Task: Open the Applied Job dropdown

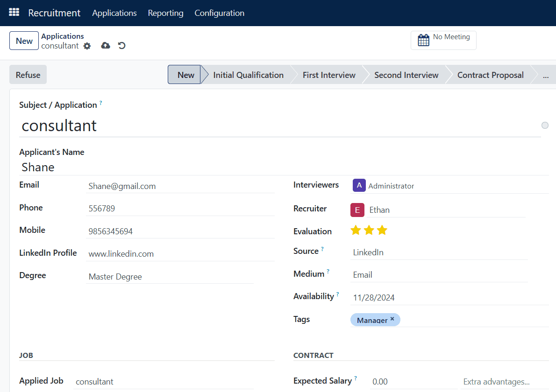Action: (x=164, y=382)
